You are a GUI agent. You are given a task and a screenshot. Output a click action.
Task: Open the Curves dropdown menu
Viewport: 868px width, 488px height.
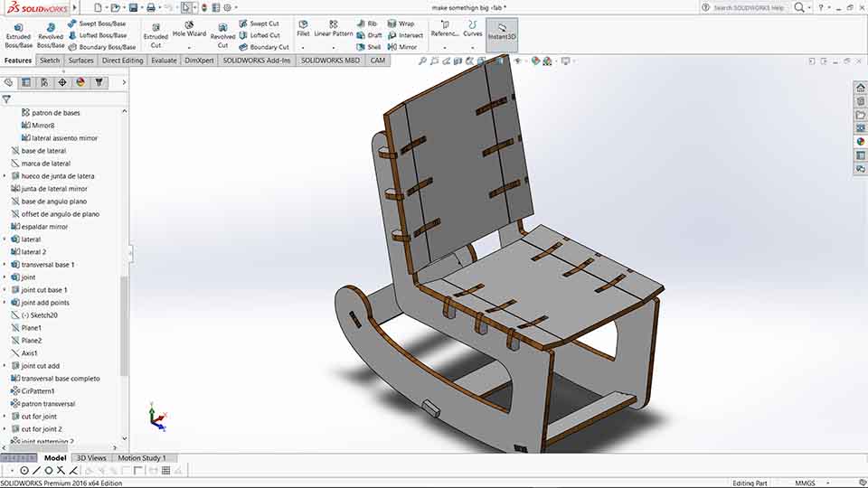click(472, 48)
